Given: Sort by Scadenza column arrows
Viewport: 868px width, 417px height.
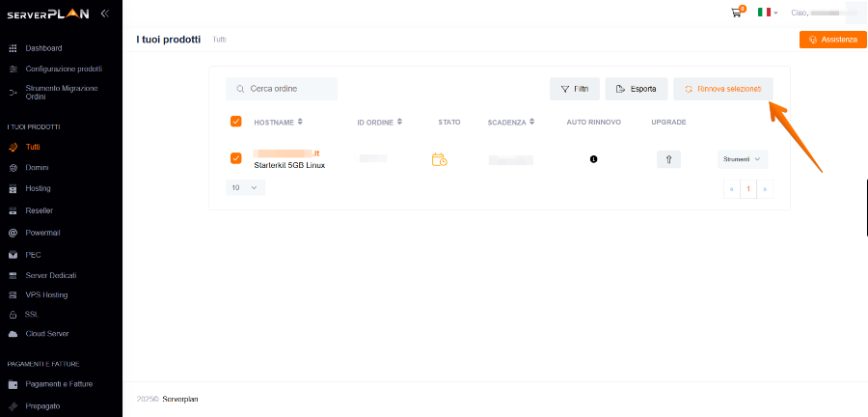Looking at the screenshot, I should coord(533,123).
